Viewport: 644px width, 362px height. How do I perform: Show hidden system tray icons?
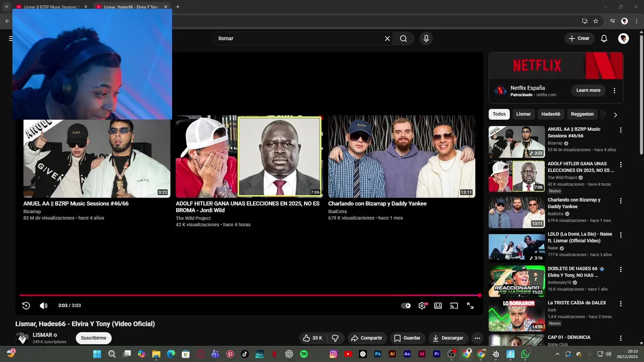click(557, 354)
